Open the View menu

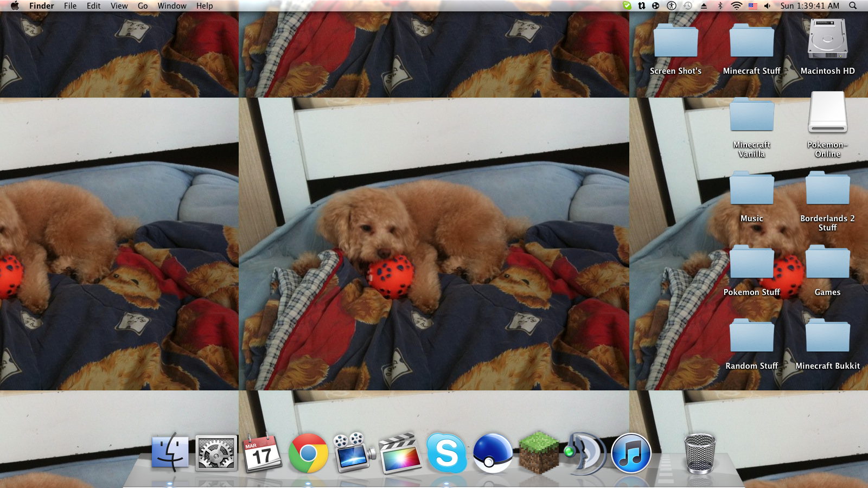click(119, 5)
